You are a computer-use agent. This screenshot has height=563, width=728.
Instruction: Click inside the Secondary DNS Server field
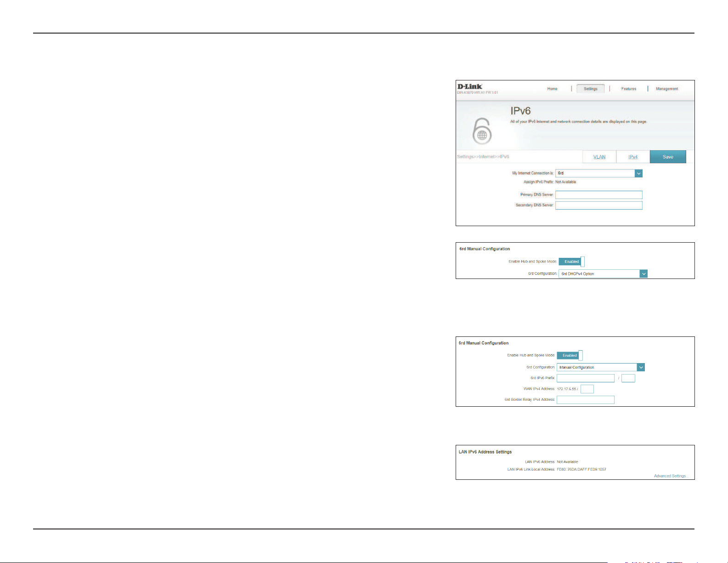599,205
